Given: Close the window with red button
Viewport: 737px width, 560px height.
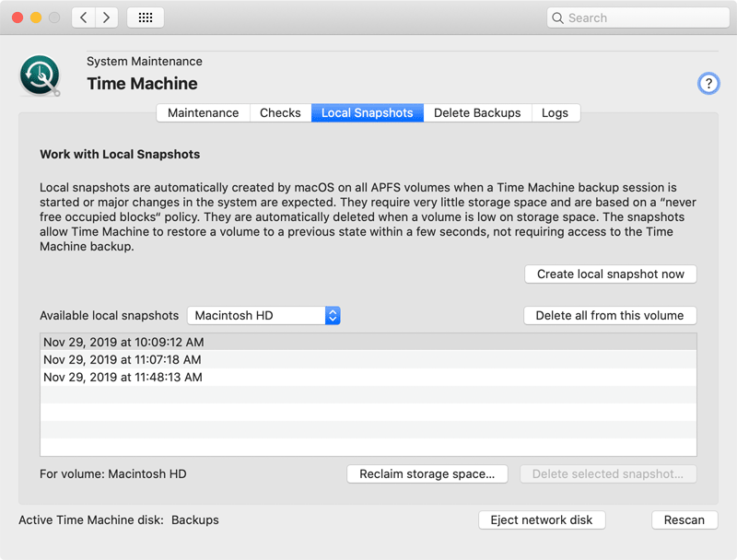Looking at the screenshot, I should point(18,17).
